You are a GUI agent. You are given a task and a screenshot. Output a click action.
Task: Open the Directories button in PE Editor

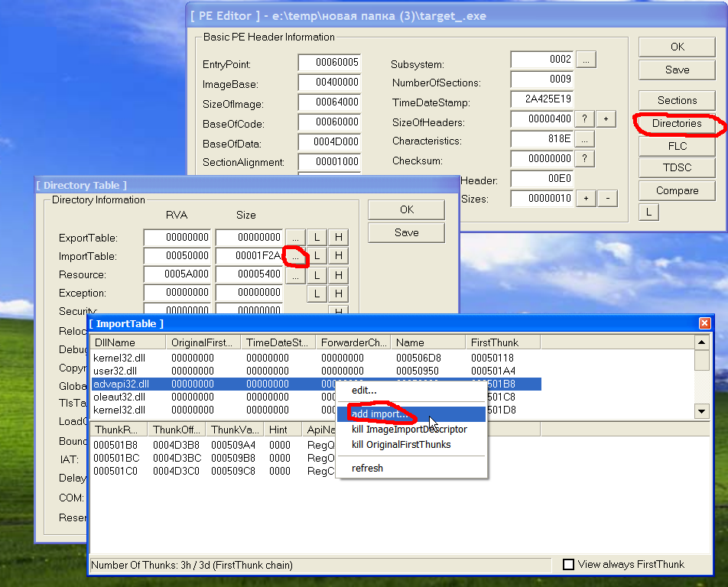[x=677, y=123]
